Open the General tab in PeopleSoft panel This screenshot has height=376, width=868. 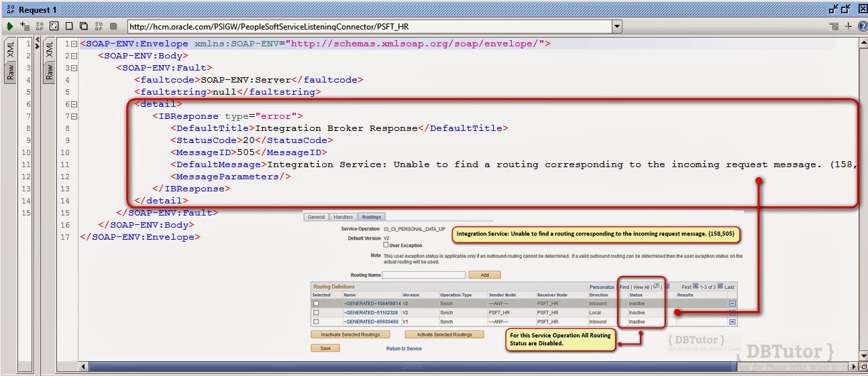click(x=317, y=217)
